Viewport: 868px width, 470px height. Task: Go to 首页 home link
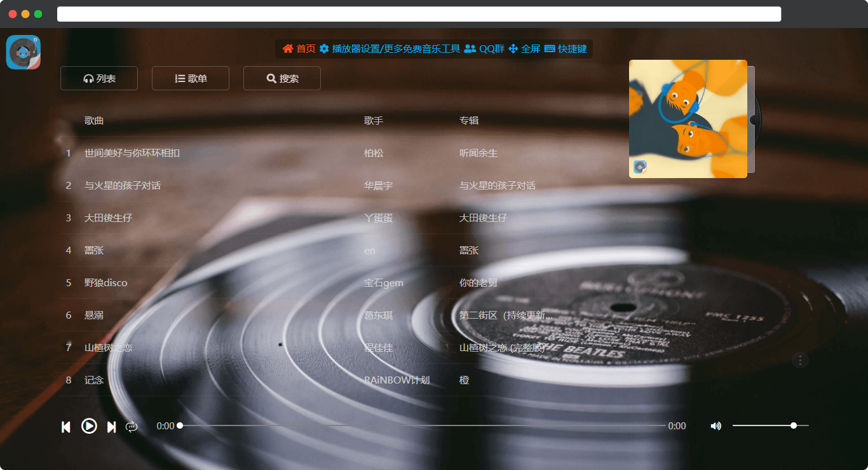(299, 49)
